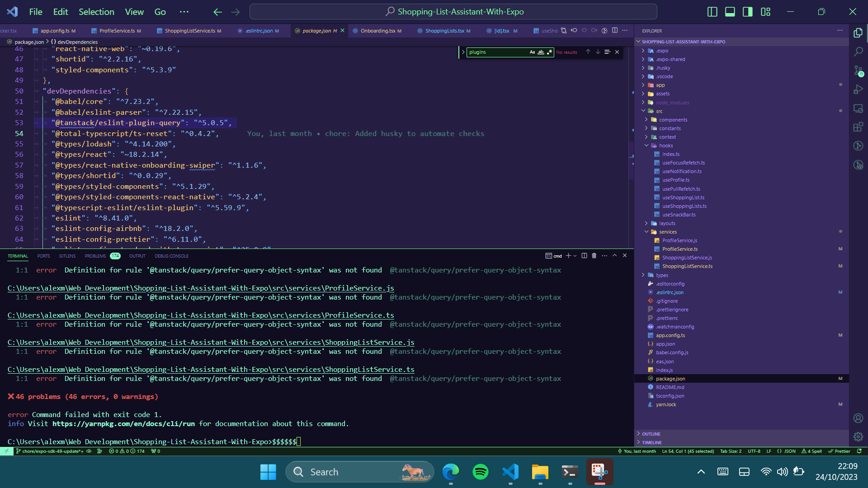Viewport: 868px width, 488px height.
Task: Click the Search icon in activity bar
Action: 858,52
